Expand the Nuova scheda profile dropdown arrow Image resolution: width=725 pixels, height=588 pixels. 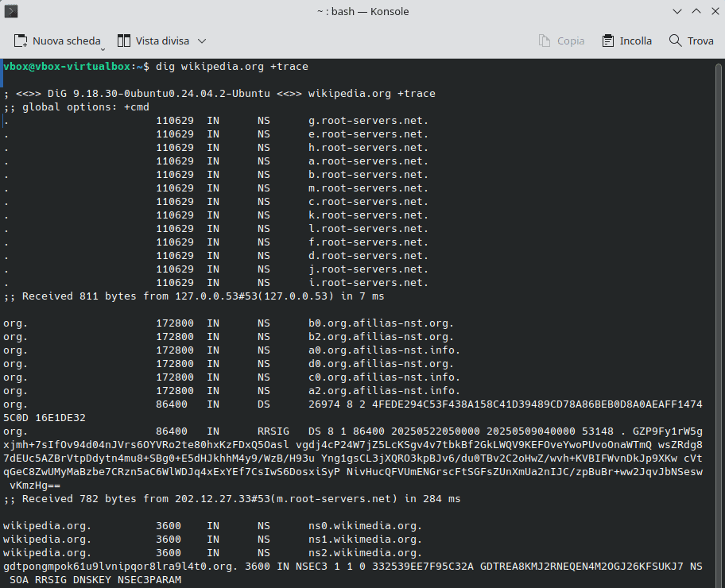[104, 45]
